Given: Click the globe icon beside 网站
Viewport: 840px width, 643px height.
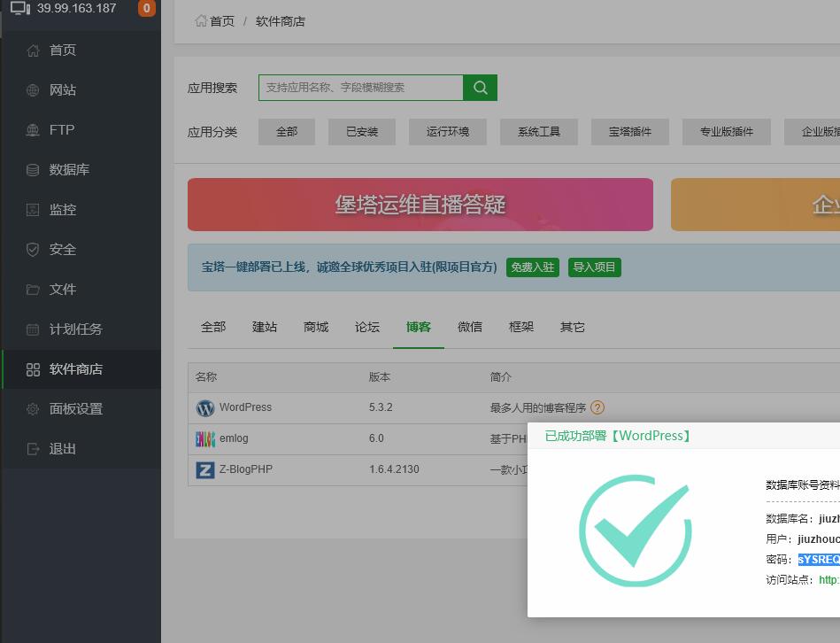Looking at the screenshot, I should click(33, 90).
